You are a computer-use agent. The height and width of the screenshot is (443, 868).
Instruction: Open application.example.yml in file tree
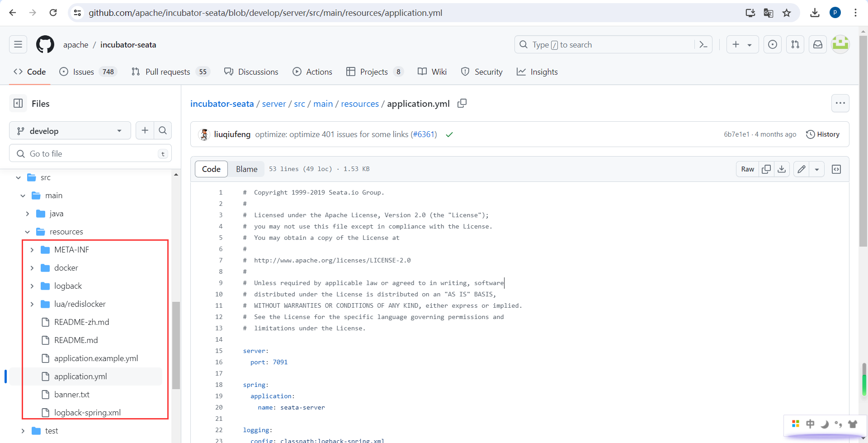[x=96, y=358]
